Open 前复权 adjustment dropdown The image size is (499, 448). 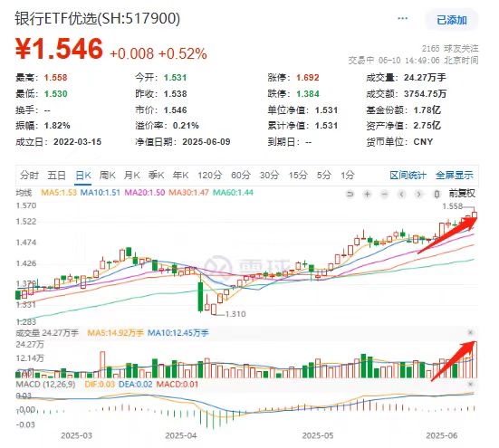coord(462,194)
